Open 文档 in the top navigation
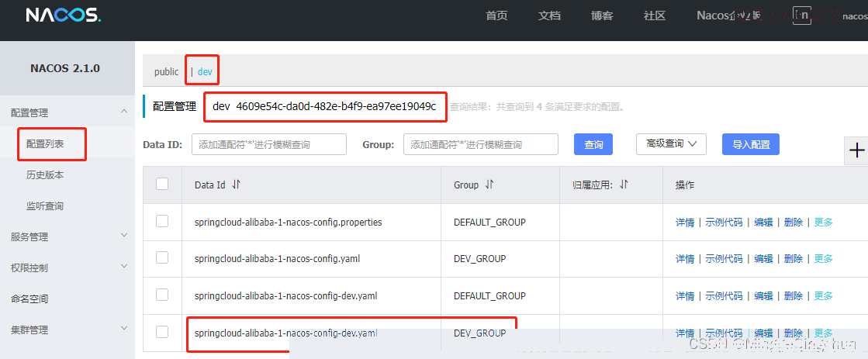The width and height of the screenshot is (868, 359). point(549,16)
